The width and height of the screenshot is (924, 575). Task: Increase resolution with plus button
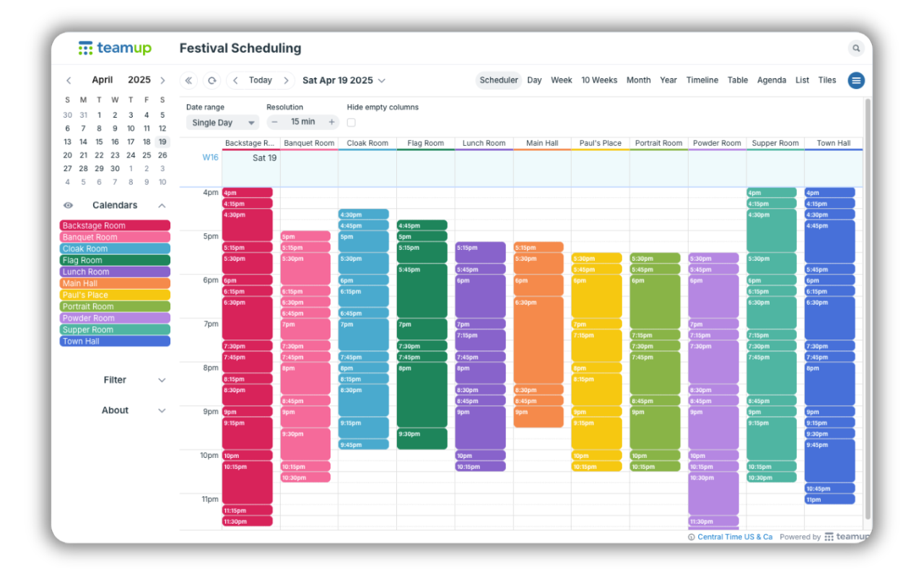(x=331, y=122)
